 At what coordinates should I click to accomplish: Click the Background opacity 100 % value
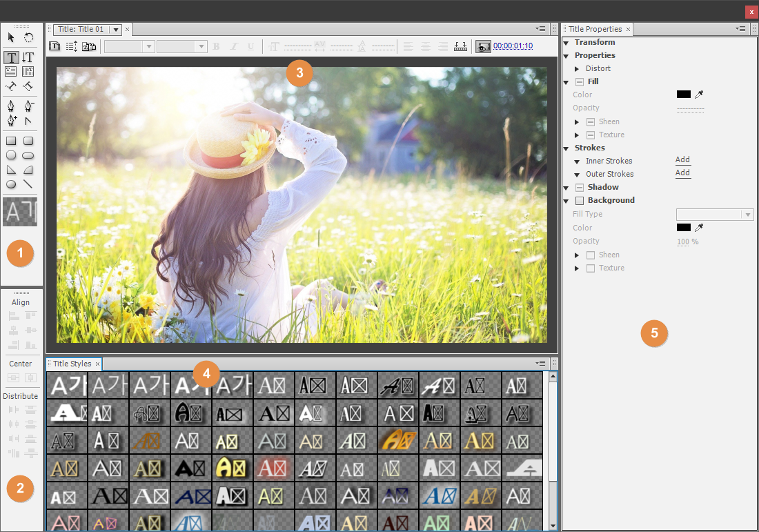688,242
